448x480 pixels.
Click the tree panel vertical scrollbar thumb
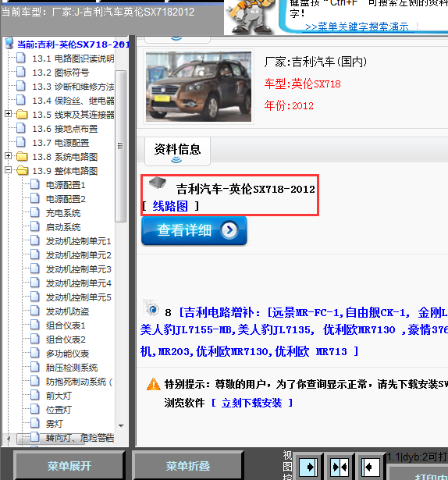click(121, 146)
